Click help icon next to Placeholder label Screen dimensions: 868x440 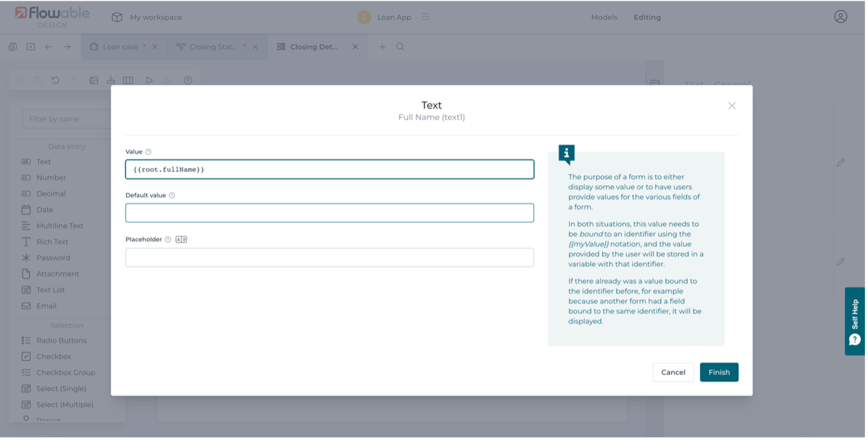167,239
